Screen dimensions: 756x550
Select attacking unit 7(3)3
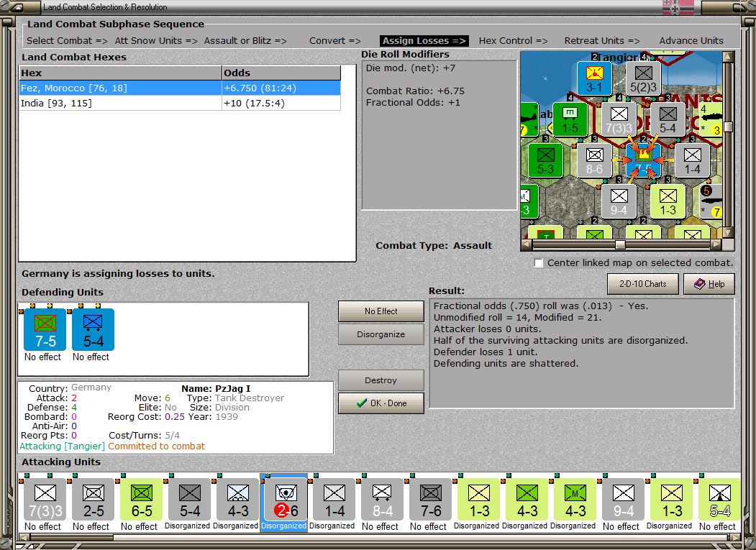click(45, 500)
